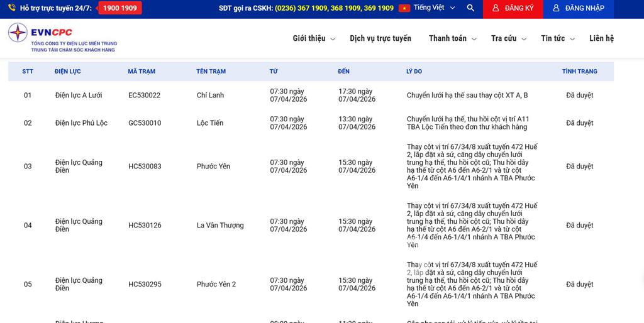The image size is (644, 323).
Task: Open the Tin tức menu
Action: pyautogui.click(x=557, y=38)
